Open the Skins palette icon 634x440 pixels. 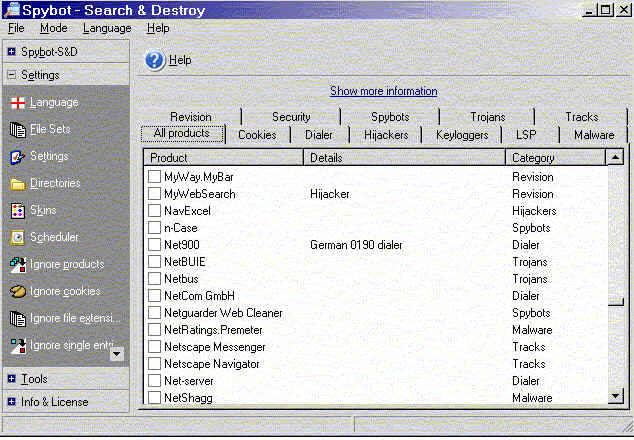point(18,211)
